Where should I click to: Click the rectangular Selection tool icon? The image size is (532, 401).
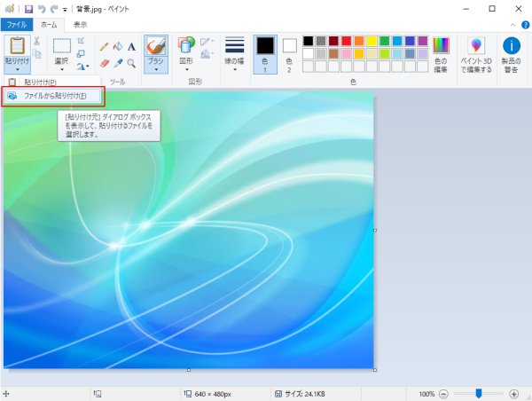pyautogui.click(x=62, y=46)
